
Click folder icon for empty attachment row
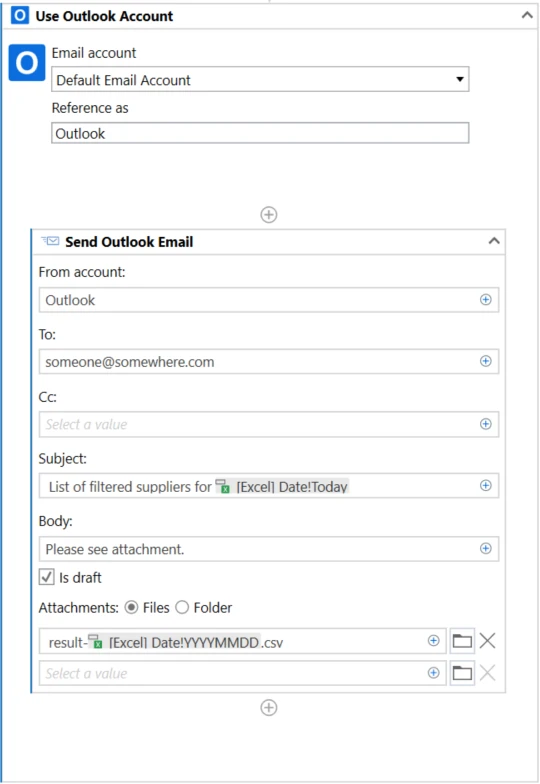[x=462, y=673]
